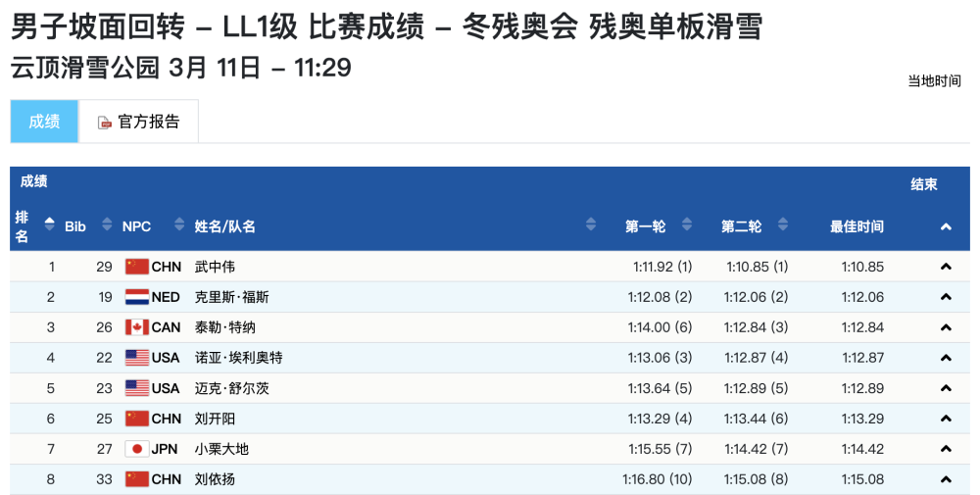Sort table by Bib number arrows
980x495 pixels.
104,225
